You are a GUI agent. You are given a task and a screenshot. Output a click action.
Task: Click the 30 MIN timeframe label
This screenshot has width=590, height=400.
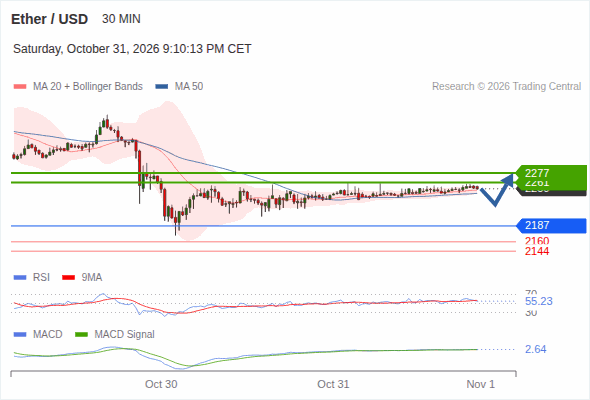point(121,19)
